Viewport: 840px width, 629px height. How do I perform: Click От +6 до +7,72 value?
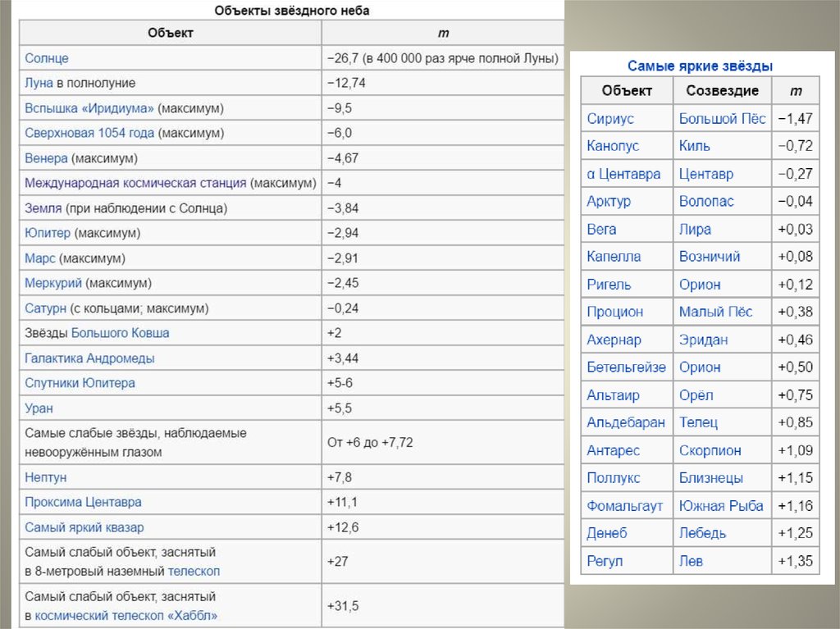[x=370, y=443]
